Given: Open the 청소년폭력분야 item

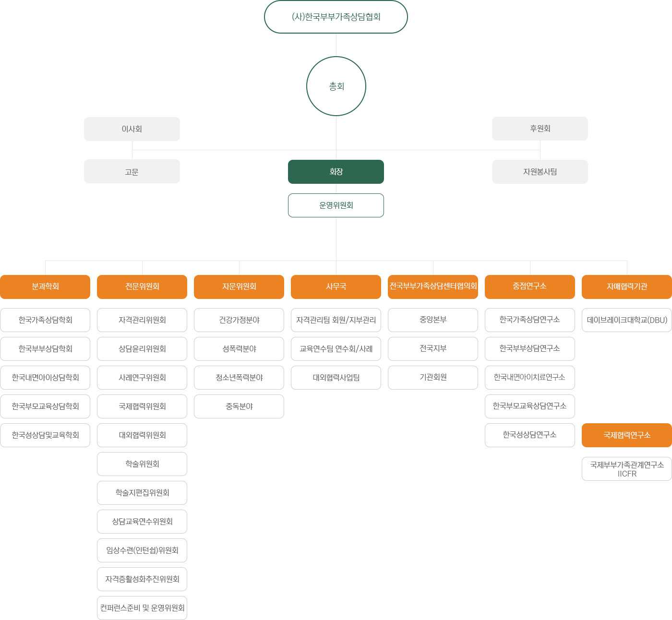Looking at the screenshot, I should point(239,378).
